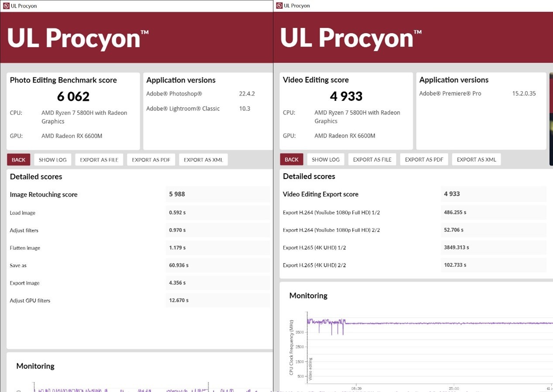553x392 pixels.
Task: Click the Monitoring heading in the Photo Editing window
Action: 35,366
